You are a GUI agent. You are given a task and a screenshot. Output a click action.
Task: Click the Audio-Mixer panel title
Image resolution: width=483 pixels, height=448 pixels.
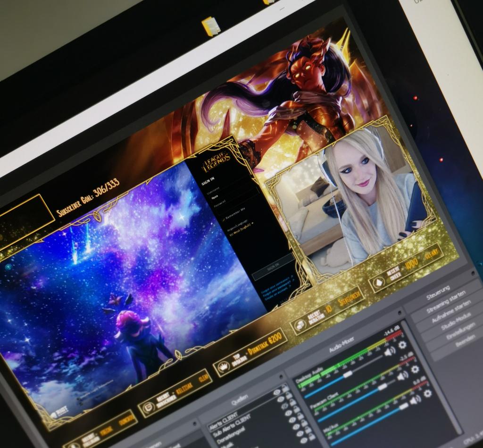tap(341, 345)
